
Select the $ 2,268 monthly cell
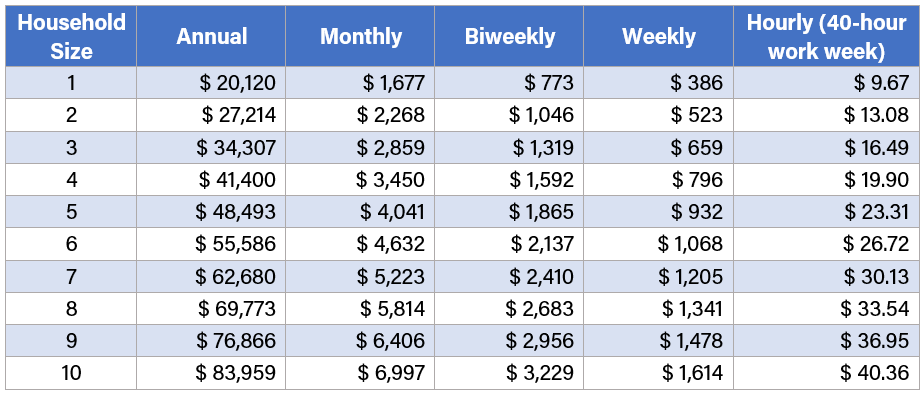tap(360, 115)
